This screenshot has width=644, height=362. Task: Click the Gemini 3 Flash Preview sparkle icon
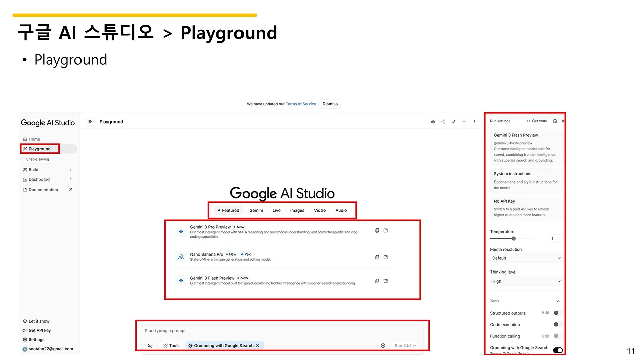tap(181, 280)
